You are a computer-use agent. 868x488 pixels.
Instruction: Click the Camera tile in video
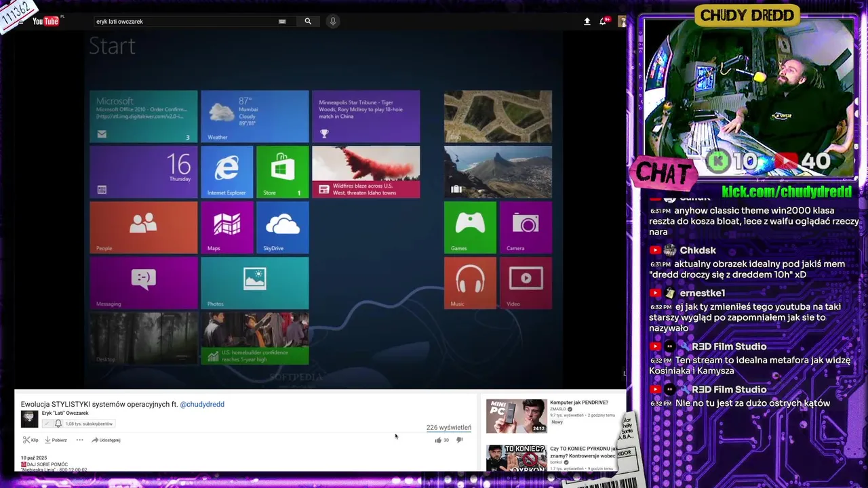pos(526,228)
